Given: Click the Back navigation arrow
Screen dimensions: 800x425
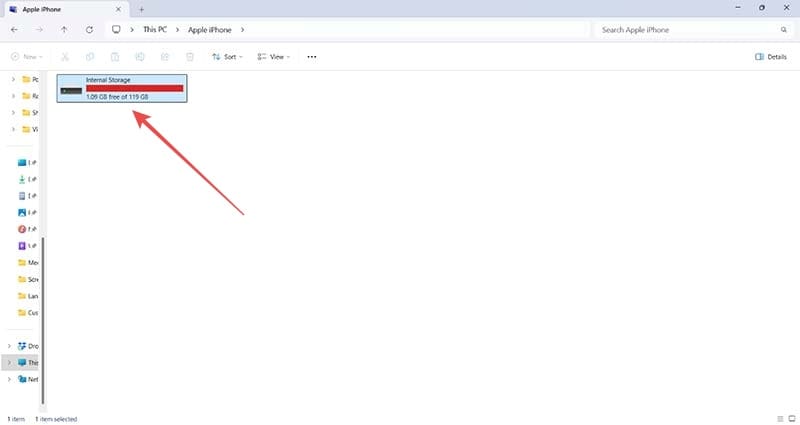Looking at the screenshot, I should point(14,30).
